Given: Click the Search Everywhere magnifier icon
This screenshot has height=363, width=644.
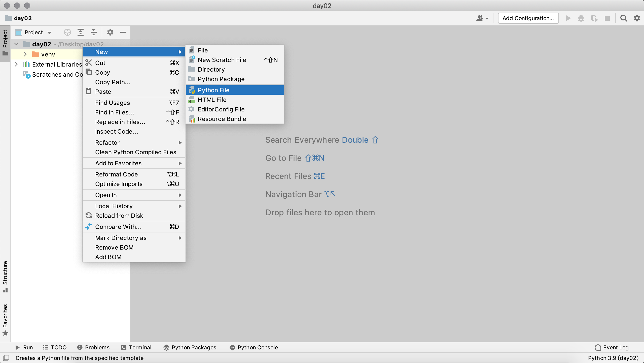Looking at the screenshot, I should (624, 18).
